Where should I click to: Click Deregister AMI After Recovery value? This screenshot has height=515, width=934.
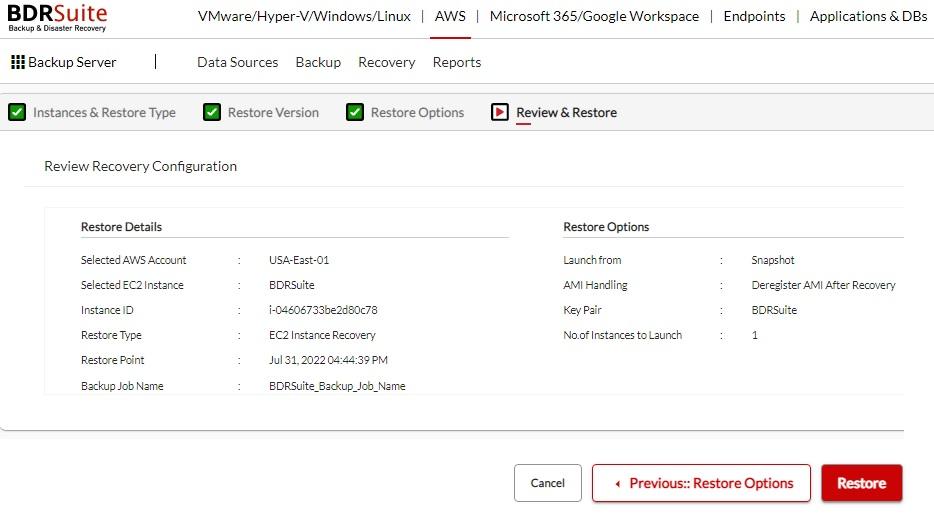[823, 285]
